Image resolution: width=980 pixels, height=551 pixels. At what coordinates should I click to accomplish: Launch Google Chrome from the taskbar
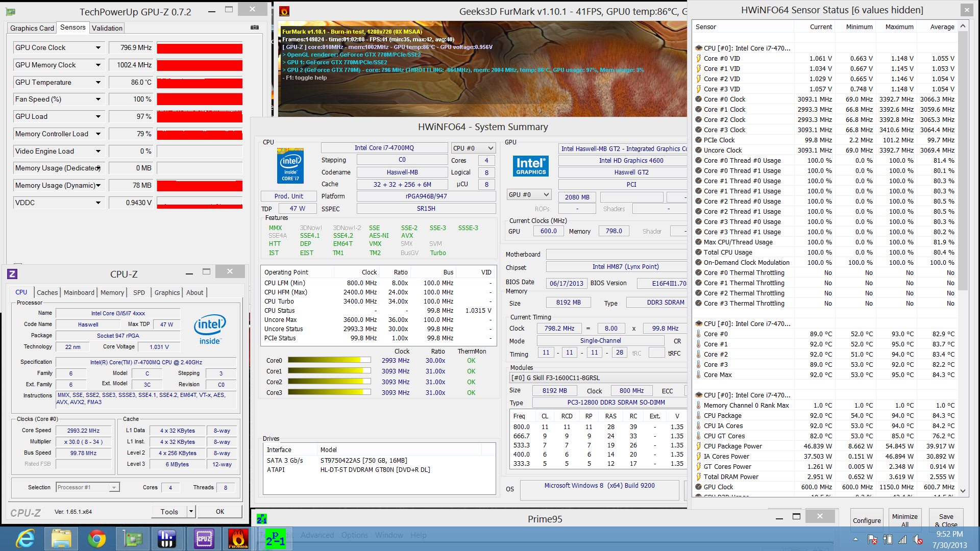(96, 539)
